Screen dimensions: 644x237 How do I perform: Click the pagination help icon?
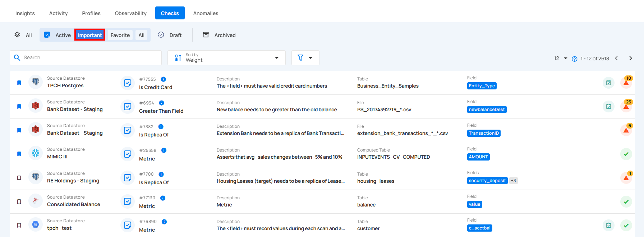(x=574, y=59)
